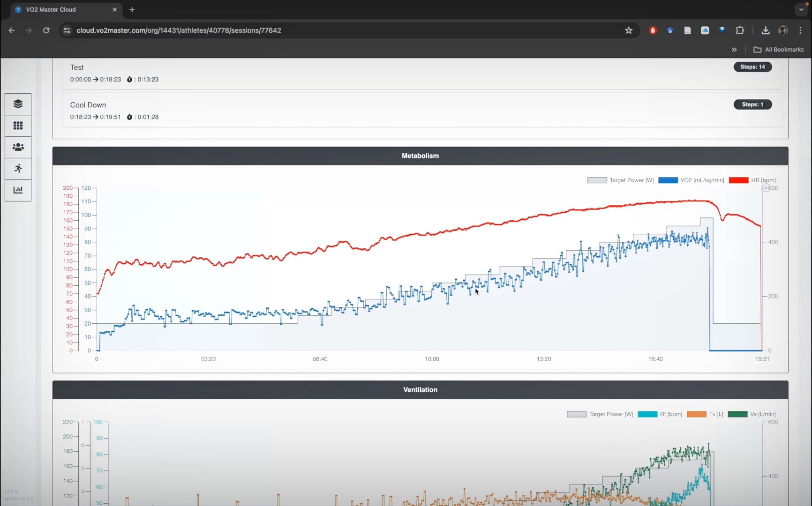Click the Ventilation panel header

420,390
